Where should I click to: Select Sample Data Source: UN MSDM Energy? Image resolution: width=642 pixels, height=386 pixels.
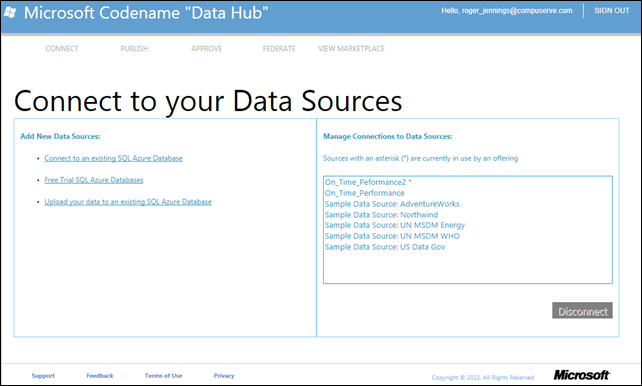tap(468, 225)
